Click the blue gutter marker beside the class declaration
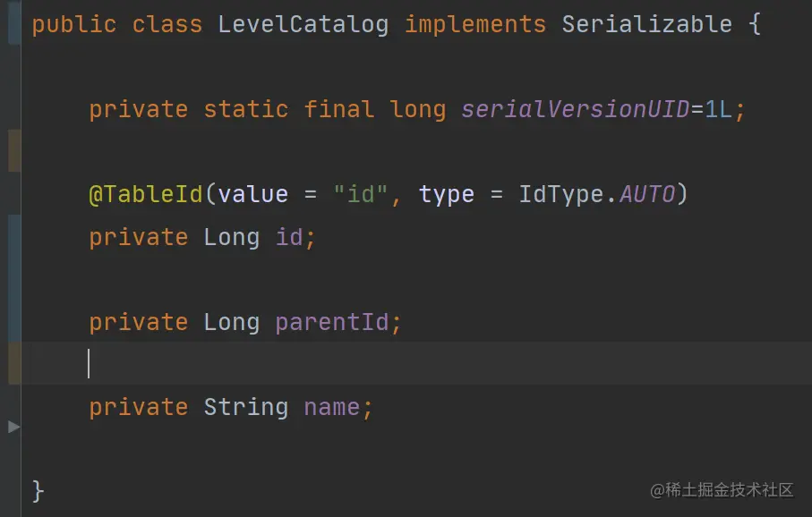Image resolution: width=812 pixels, height=517 pixels. pyautogui.click(x=14, y=22)
